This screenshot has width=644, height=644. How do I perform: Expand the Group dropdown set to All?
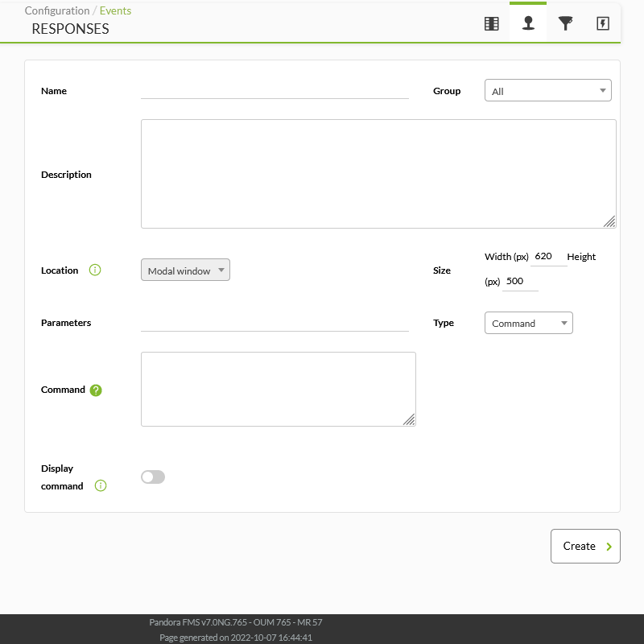click(x=548, y=90)
